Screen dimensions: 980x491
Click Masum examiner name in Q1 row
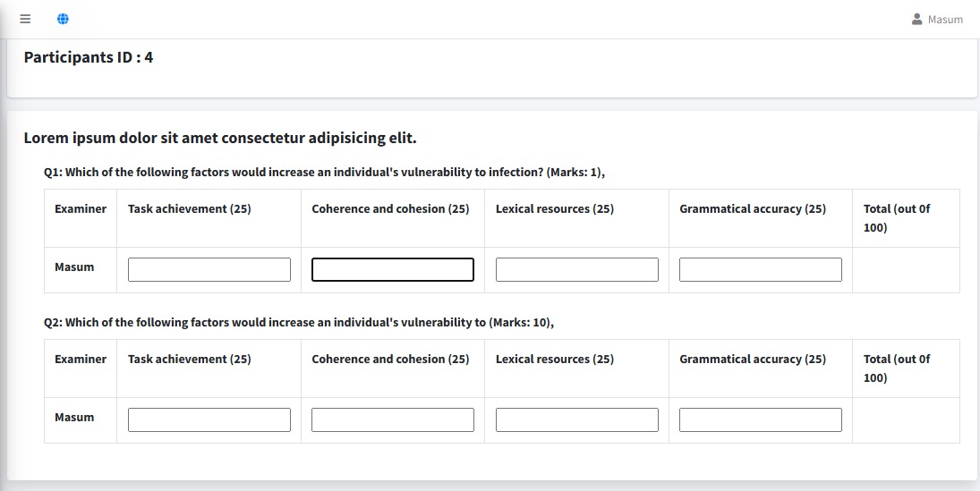tap(74, 267)
